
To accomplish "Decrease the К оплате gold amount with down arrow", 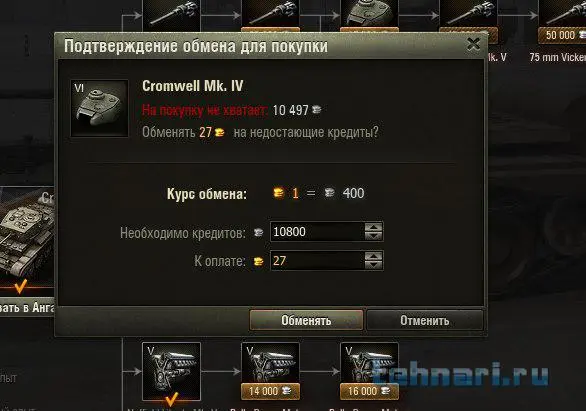I will (x=373, y=265).
